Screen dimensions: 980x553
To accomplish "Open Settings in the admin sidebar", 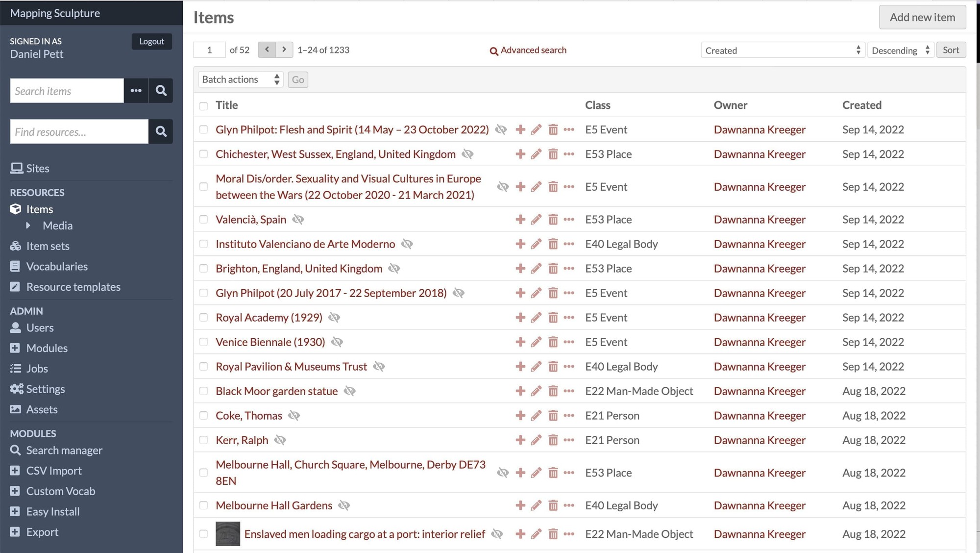I will click(x=37, y=389).
